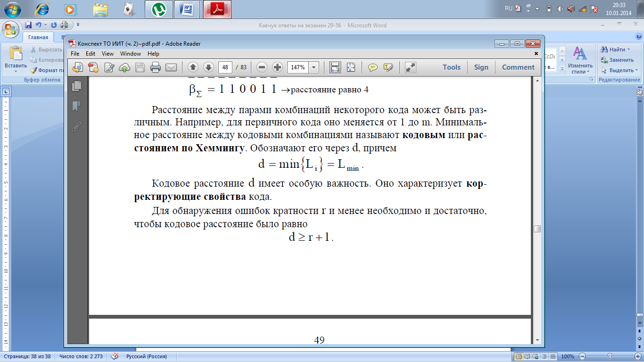
Task: Click quick print icon in Word toolbar
Action: pos(64,25)
